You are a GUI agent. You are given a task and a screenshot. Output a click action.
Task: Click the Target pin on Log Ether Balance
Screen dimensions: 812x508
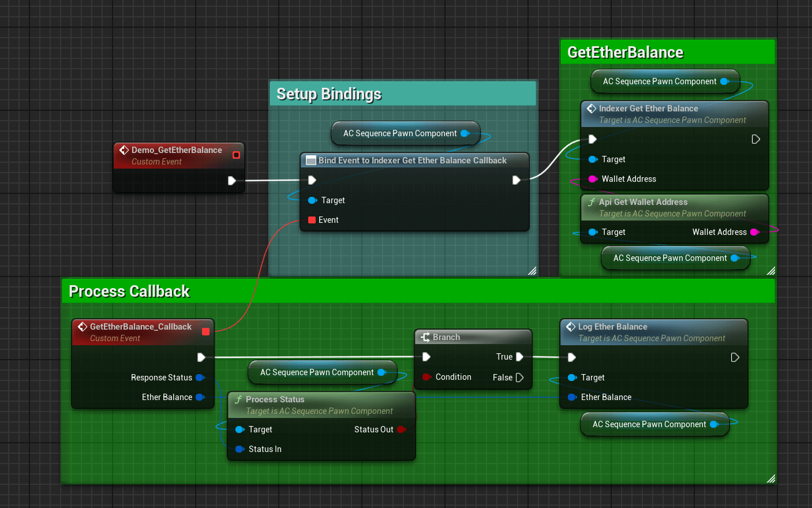(x=572, y=378)
